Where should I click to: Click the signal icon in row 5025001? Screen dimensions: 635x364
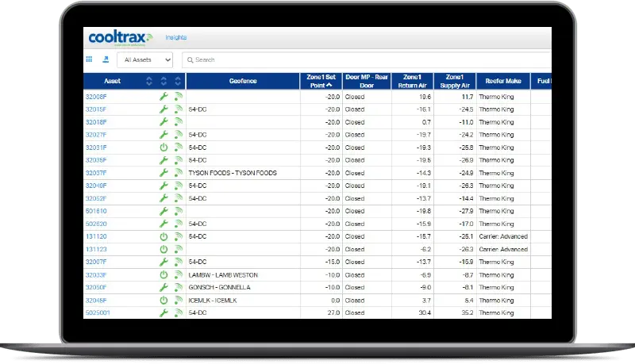pyautogui.click(x=178, y=312)
